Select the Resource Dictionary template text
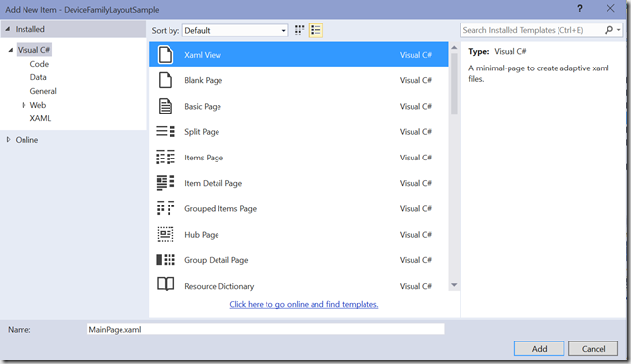631x364 pixels. coord(218,286)
